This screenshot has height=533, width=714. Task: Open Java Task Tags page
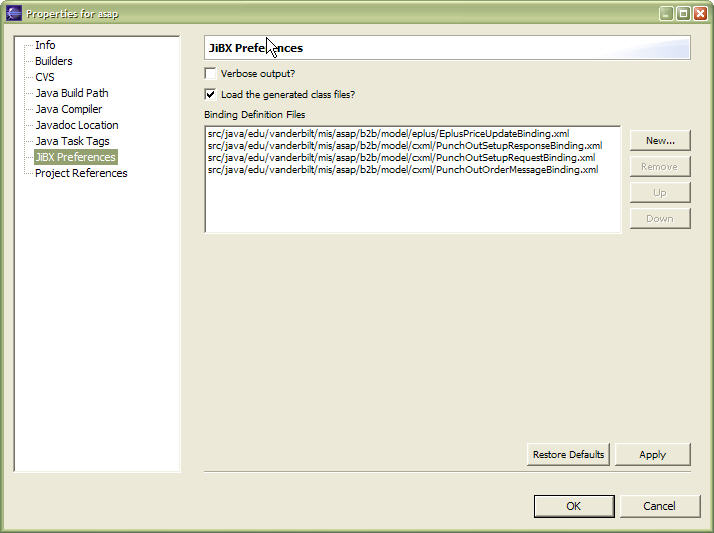pyautogui.click(x=72, y=141)
